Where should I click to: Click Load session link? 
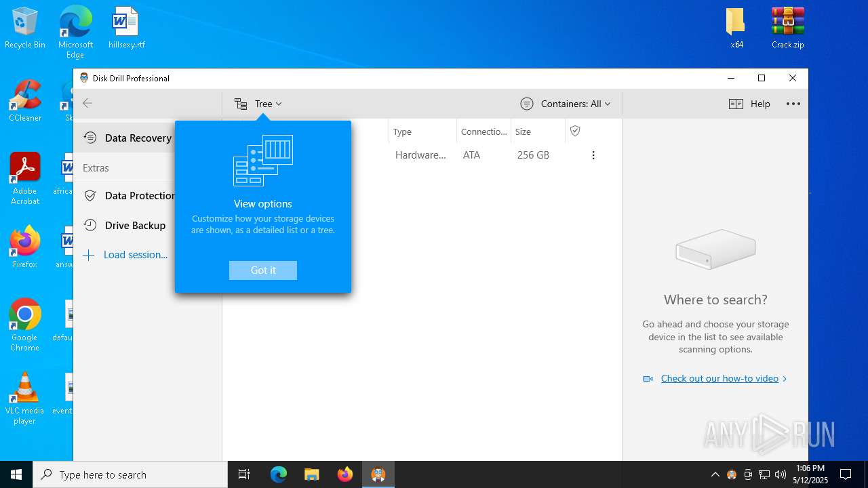135,255
